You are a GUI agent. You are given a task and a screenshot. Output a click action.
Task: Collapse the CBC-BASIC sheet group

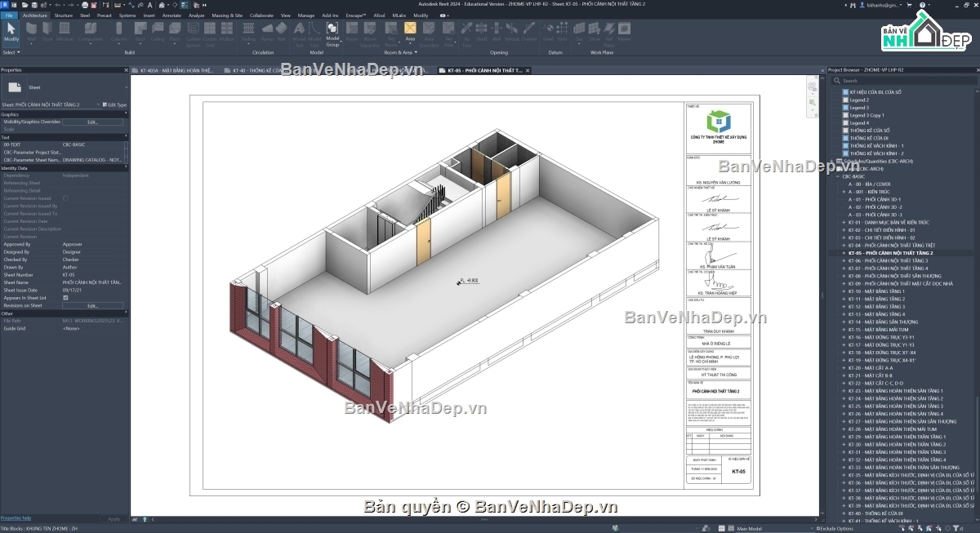pyautogui.click(x=837, y=176)
